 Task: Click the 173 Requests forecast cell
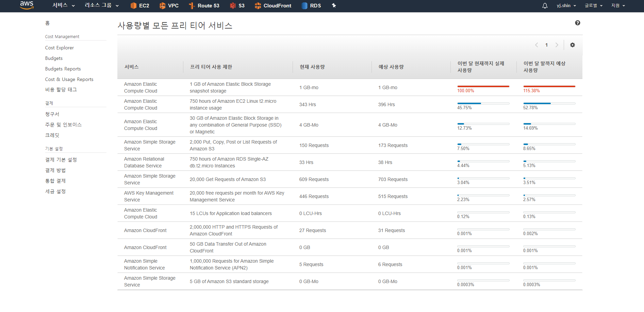click(x=393, y=145)
